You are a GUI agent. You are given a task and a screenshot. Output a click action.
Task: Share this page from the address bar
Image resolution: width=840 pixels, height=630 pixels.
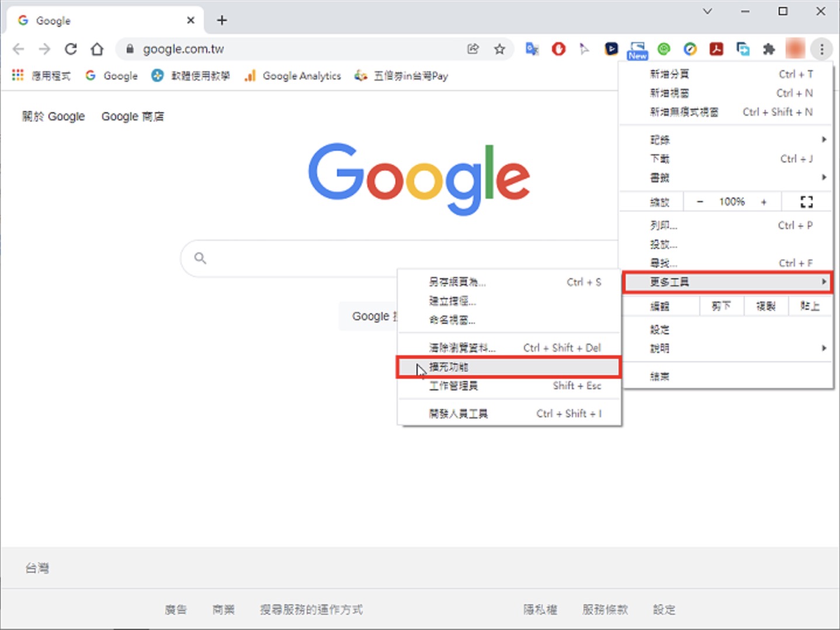[x=473, y=49]
